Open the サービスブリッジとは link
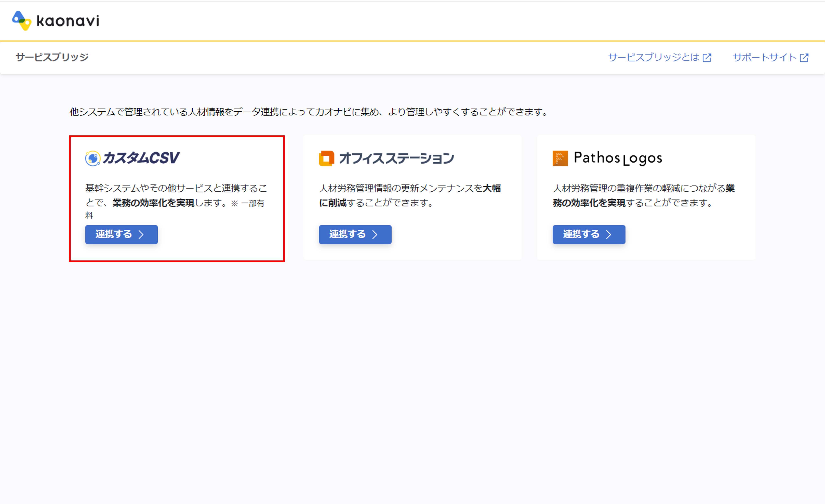Viewport: 825px width, 504px height. pyautogui.click(x=659, y=58)
